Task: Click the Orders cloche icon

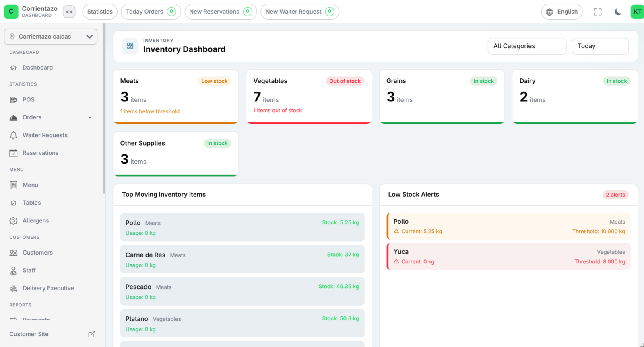Action: [x=13, y=117]
